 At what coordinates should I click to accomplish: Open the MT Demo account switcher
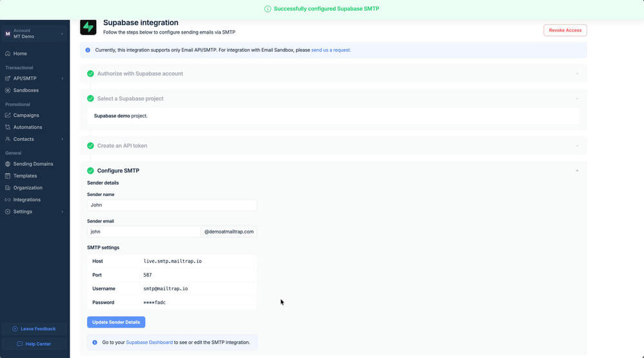point(35,34)
